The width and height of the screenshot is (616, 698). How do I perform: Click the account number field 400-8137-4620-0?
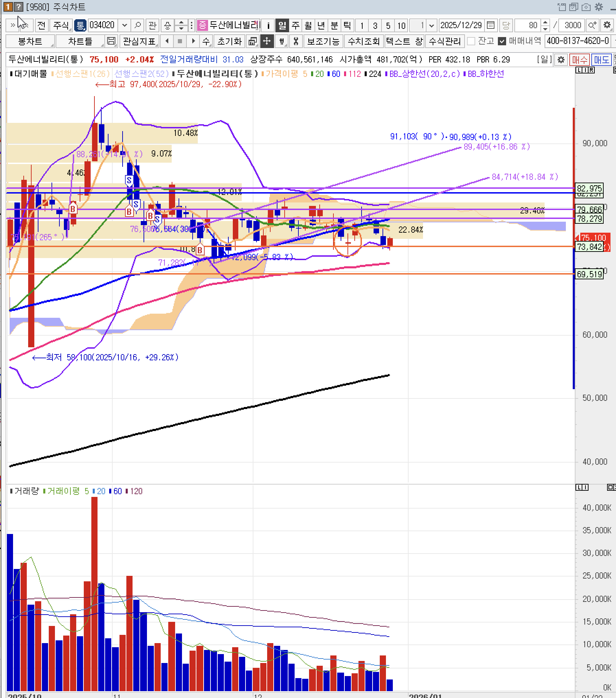tap(578, 41)
